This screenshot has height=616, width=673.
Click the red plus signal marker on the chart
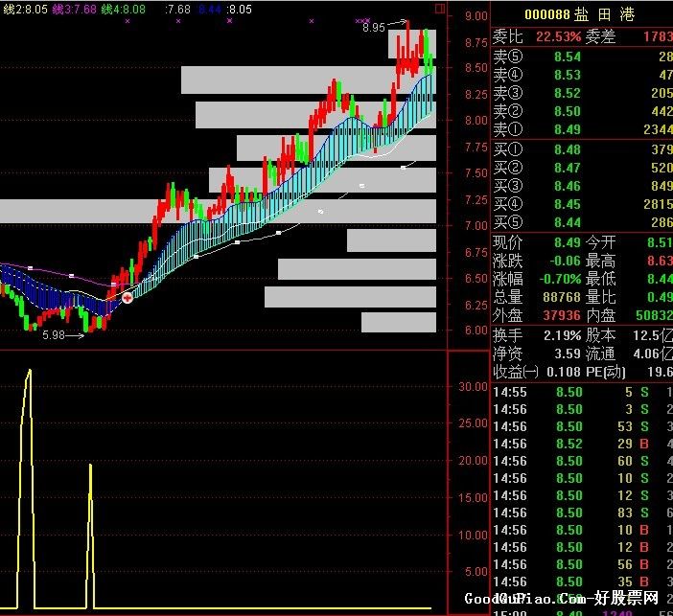pos(128,298)
